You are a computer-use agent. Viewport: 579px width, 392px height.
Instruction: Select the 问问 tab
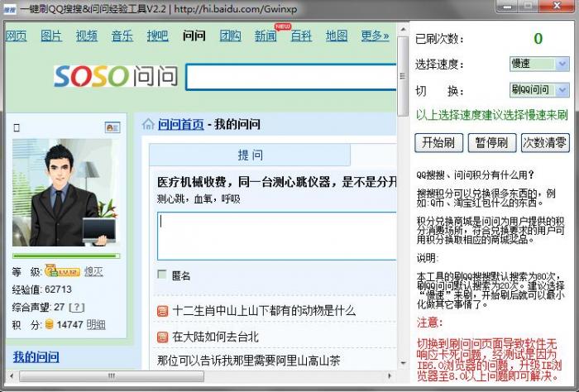(194, 36)
